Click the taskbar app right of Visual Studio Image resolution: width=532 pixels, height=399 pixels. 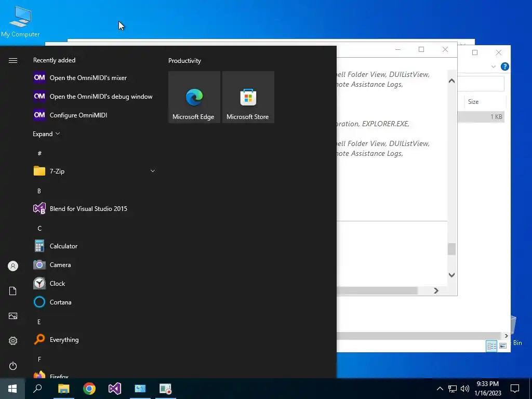[x=140, y=389]
